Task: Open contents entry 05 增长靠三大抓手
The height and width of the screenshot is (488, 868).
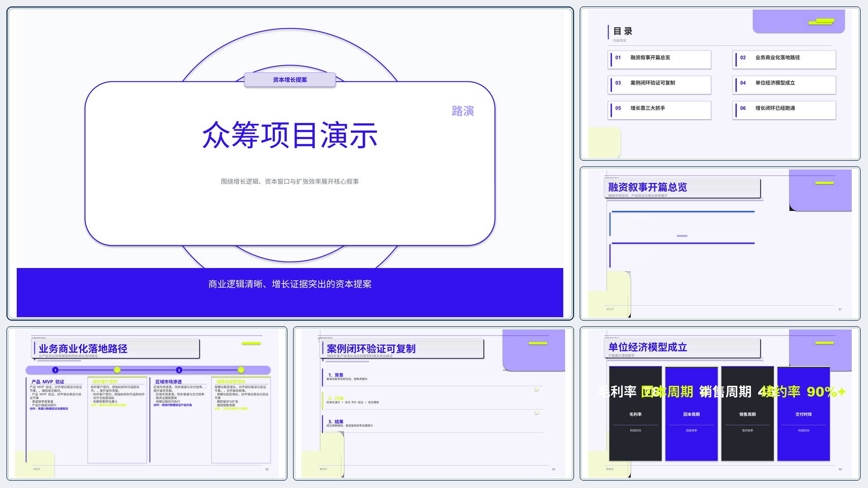Action: [660, 110]
